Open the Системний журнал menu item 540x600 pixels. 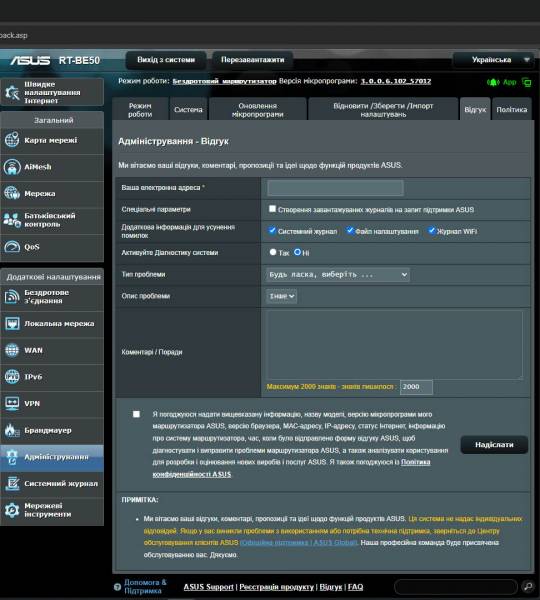[52, 484]
